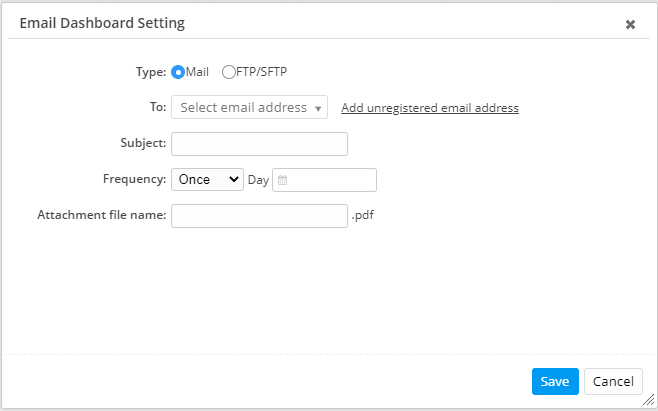
Task: Click the Attachment file name label
Action: [101, 216]
